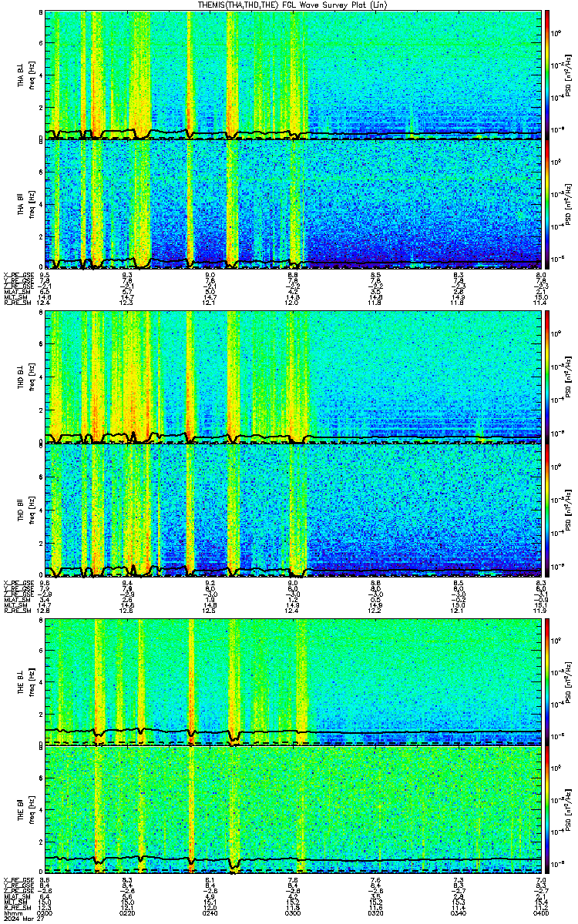Image resolution: width=578 pixels, height=924 pixels.
Task: Click the THA B-perpendicular PSD color bar
Action: [x=547, y=75]
